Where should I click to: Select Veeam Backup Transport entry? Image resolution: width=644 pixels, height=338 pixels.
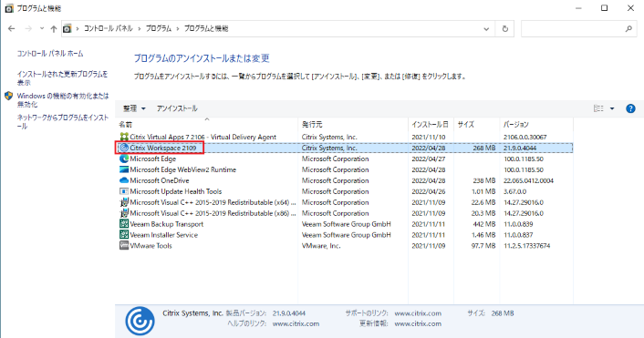(x=344, y=224)
